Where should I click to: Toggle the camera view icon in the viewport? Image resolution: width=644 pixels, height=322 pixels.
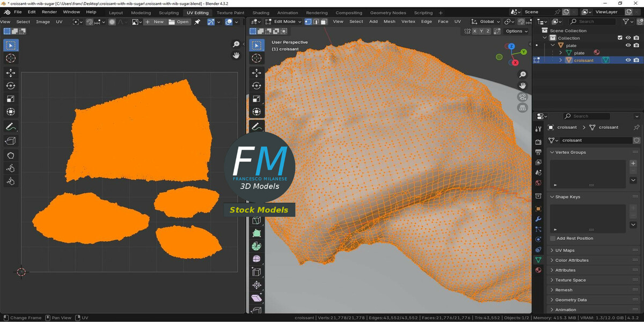point(522,97)
